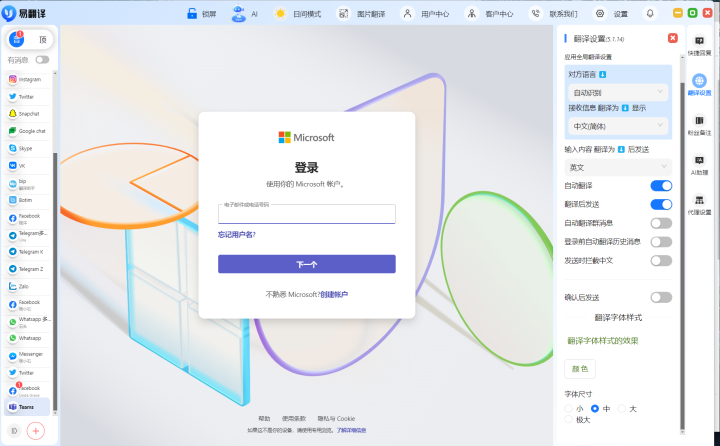Screen dimensions: 720x446
Task: Open the Facebook Linda Grace account
Action: pos(28,391)
